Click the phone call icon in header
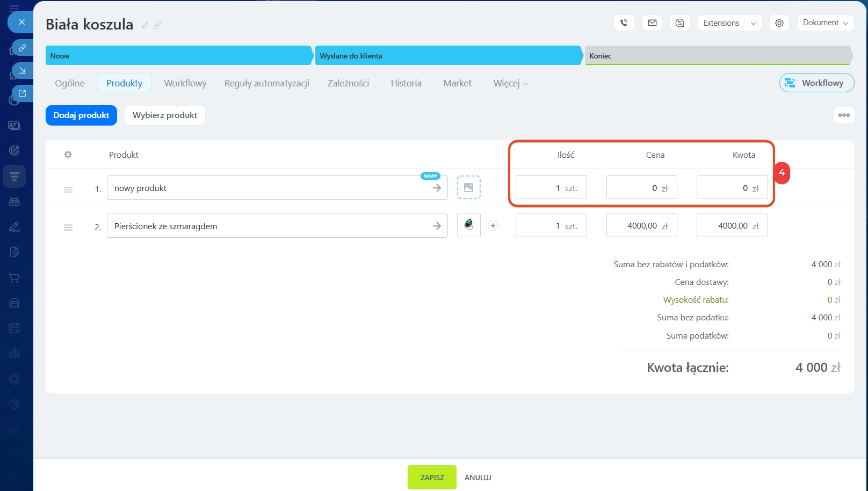Viewport: 868px width, 491px height. click(x=624, y=23)
